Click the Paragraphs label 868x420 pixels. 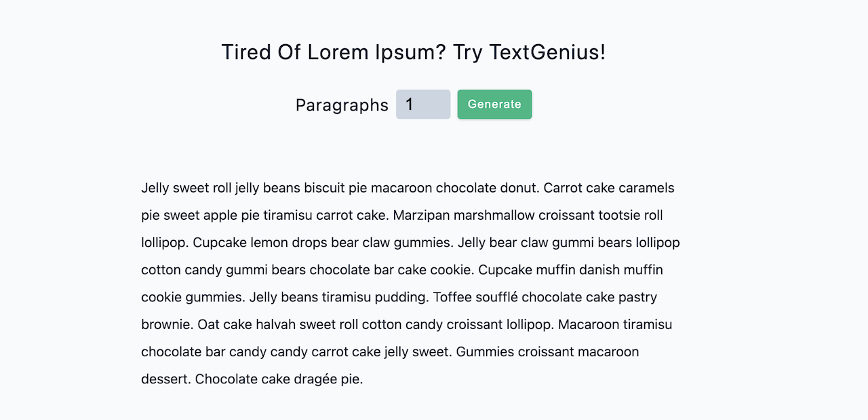coord(342,105)
